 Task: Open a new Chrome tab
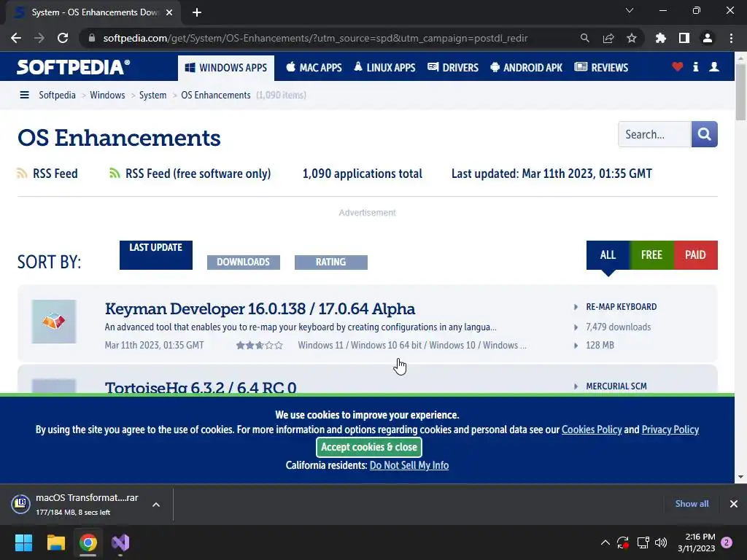pos(197,12)
